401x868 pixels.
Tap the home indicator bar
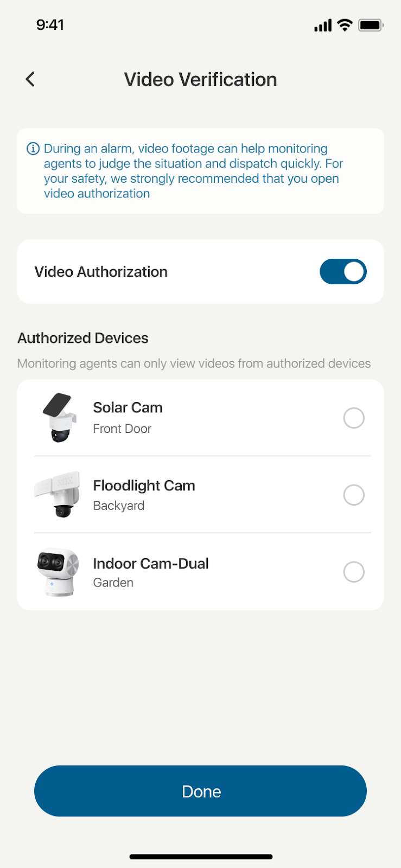(x=201, y=857)
